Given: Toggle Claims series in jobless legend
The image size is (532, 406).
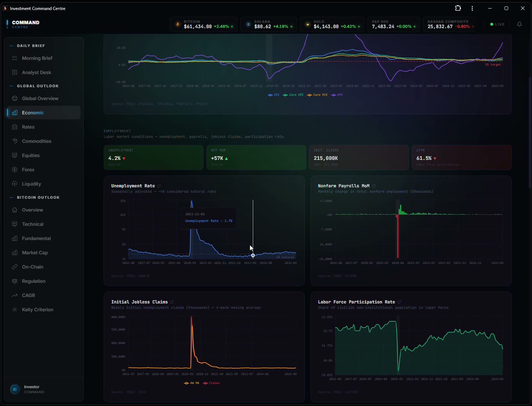Looking at the screenshot, I should (211, 383).
